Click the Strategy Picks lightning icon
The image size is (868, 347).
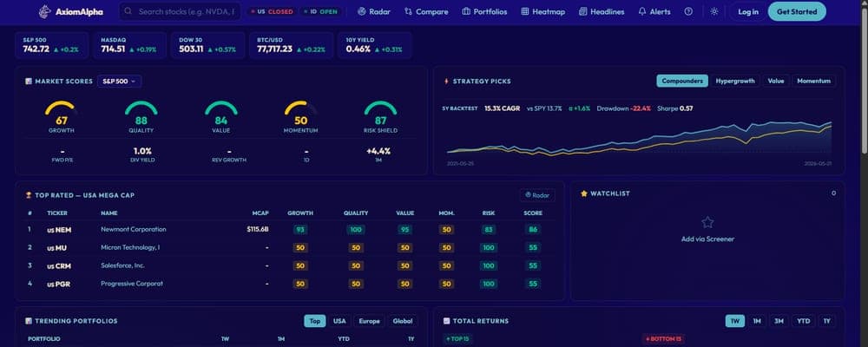(447, 82)
